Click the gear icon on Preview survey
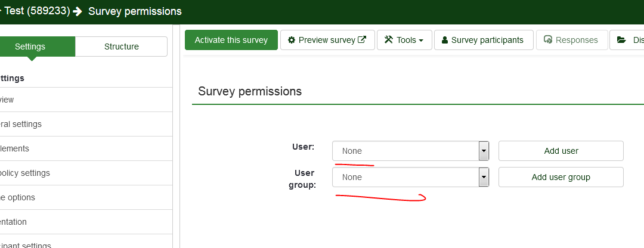The image size is (644, 248). [292, 40]
